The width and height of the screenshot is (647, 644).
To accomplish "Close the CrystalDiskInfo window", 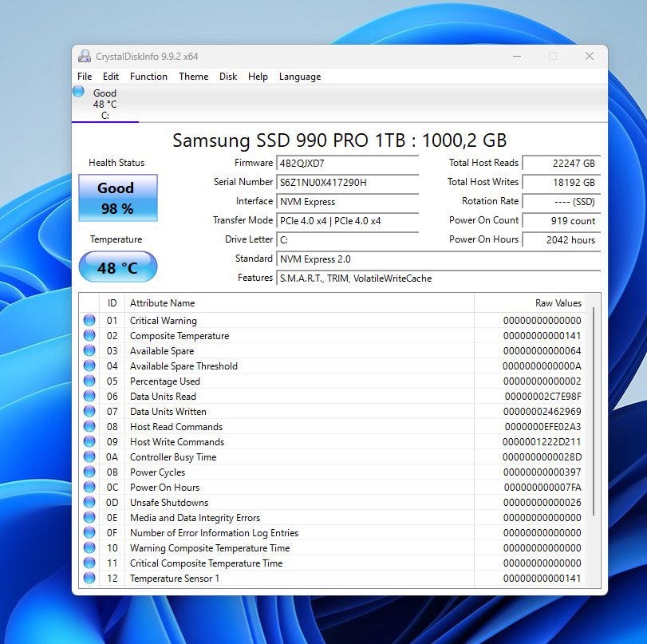I will (590, 56).
